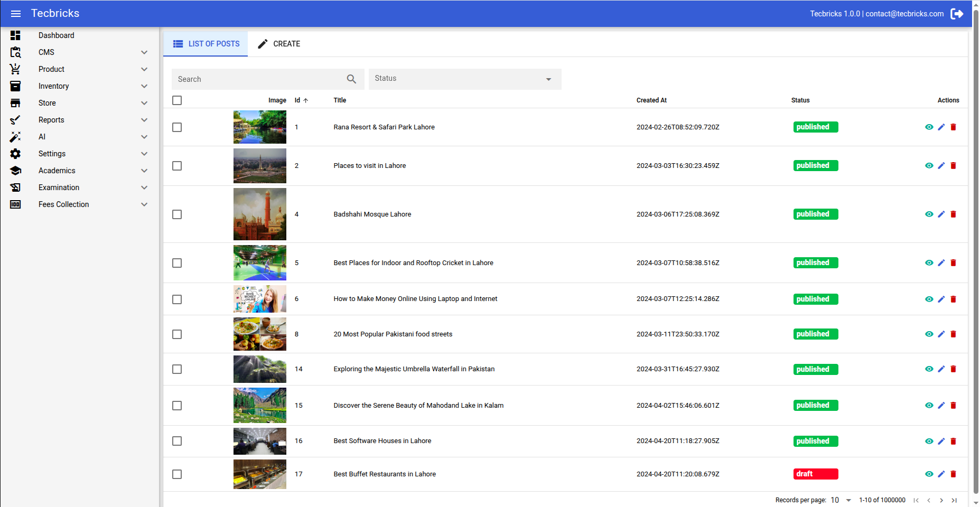This screenshot has width=980, height=507.
Task: Edit the Mahodand Lake in Kalam post
Action: [x=941, y=406]
